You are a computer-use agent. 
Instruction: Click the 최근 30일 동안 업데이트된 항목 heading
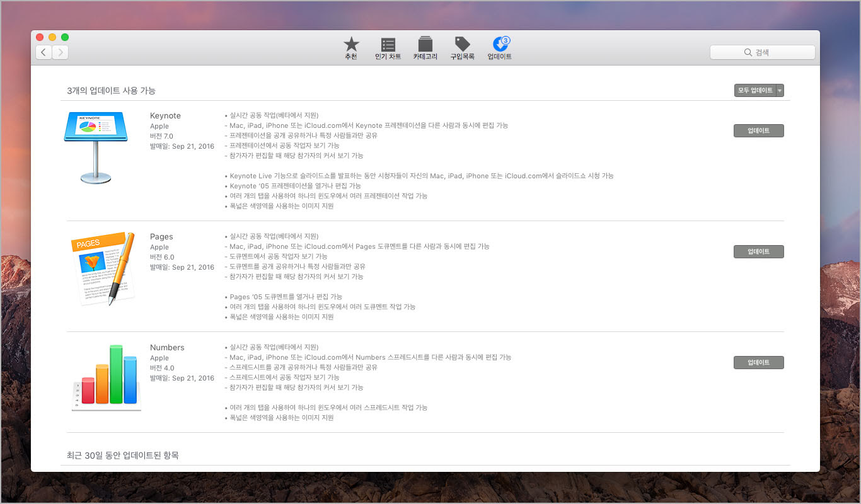pyautogui.click(x=122, y=455)
